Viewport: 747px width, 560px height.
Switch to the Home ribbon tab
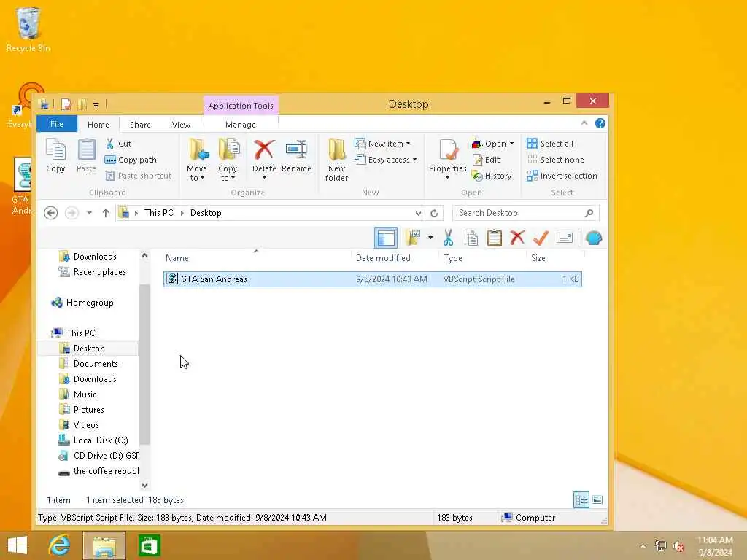coord(98,124)
